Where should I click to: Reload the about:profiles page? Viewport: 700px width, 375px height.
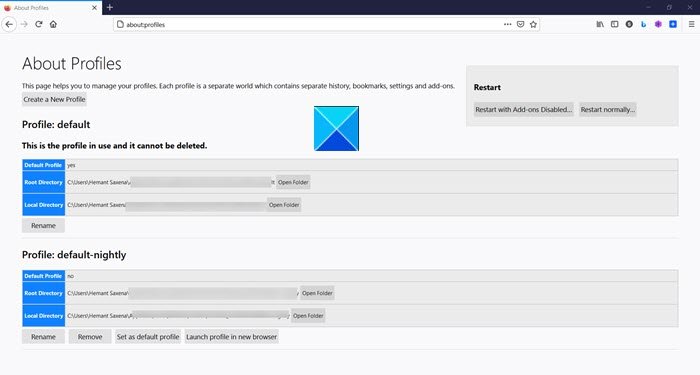click(39, 24)
